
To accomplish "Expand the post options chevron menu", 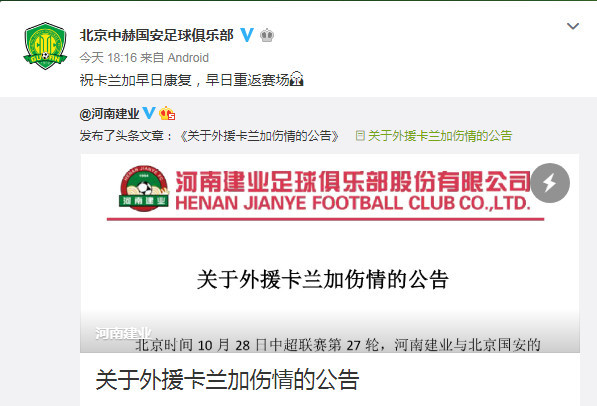I will (x=573, y=26).
